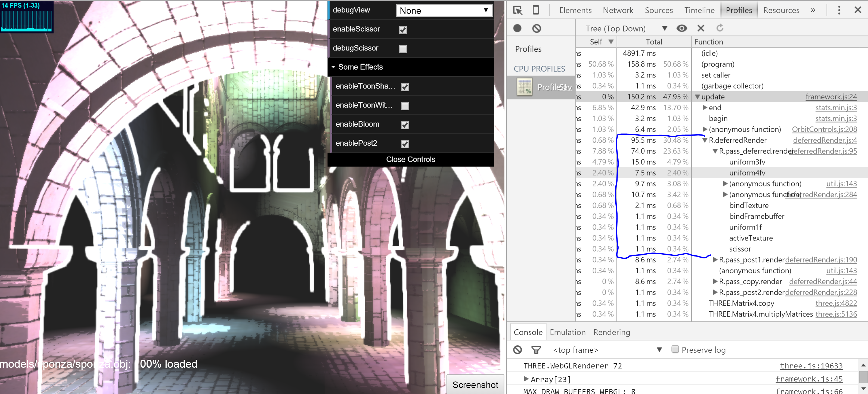Open the framework.js:24 source link
The image size is (868, 394).
click(x=831, y=97)
